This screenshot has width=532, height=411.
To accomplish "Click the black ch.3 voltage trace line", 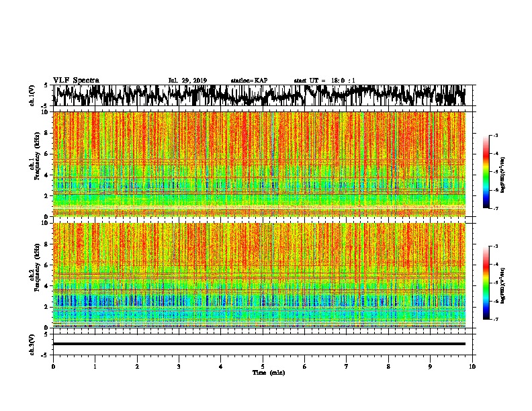I will pos(259,344).
